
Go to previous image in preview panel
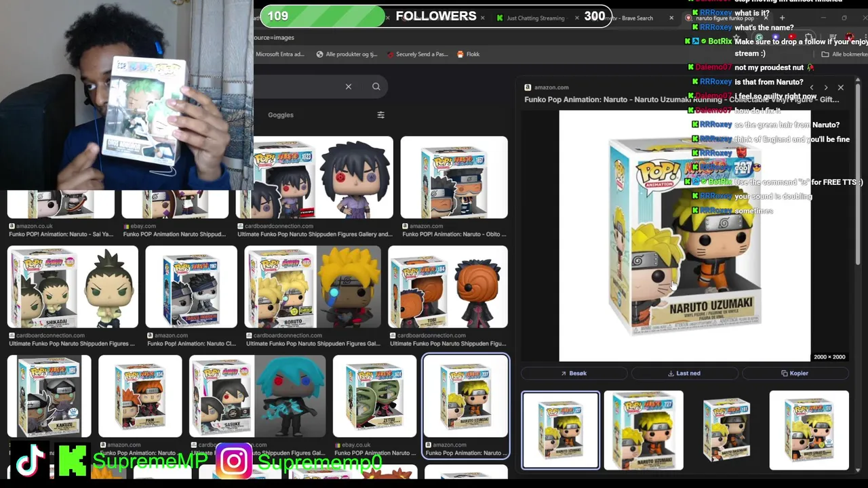click(811, 87)
